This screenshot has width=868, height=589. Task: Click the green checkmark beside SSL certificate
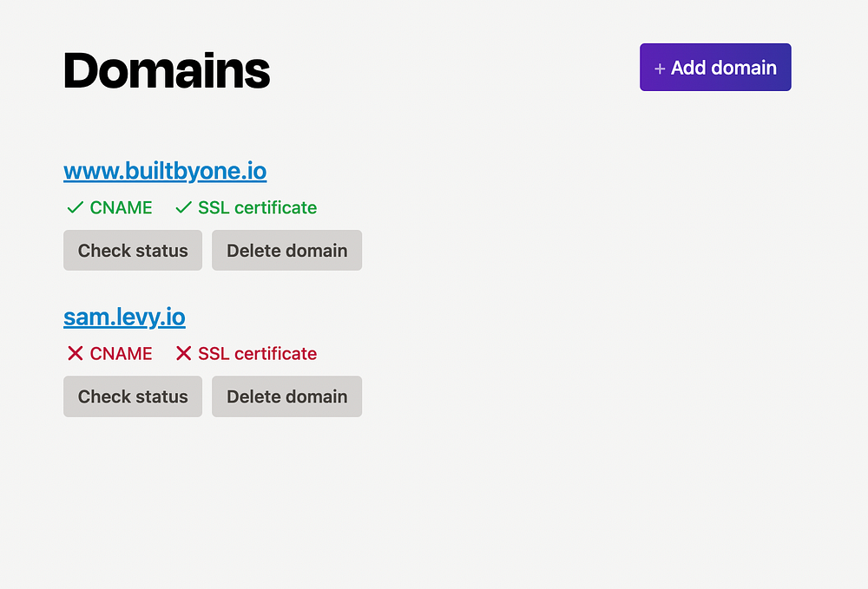(x=183, y=208)
